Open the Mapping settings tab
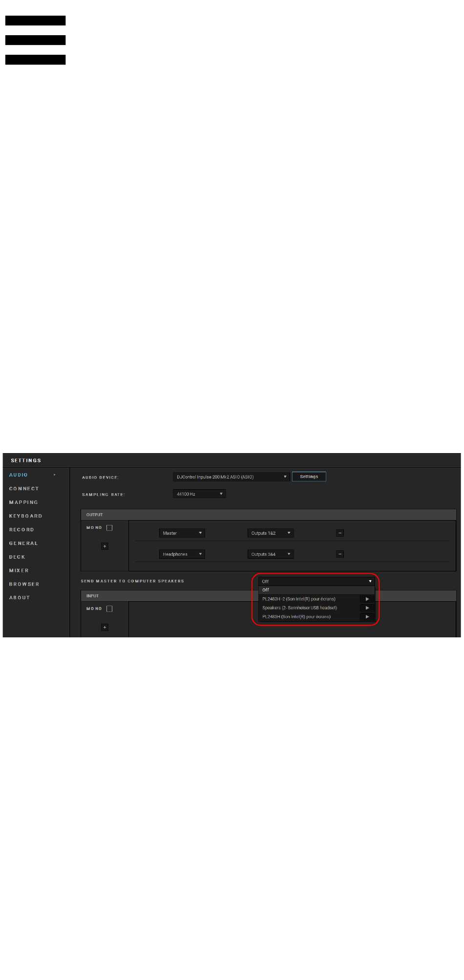464x980 pixels. tap(23, 502)
